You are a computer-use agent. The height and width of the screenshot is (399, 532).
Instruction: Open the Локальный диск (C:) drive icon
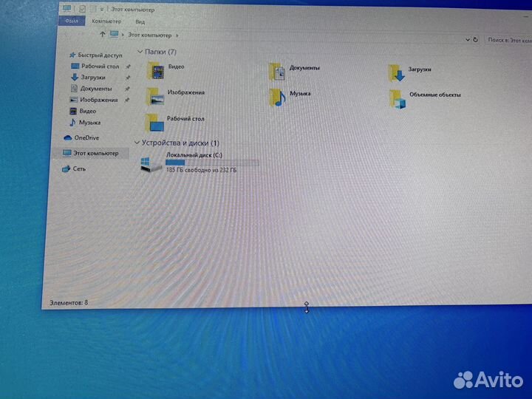(x=151, y=164)
